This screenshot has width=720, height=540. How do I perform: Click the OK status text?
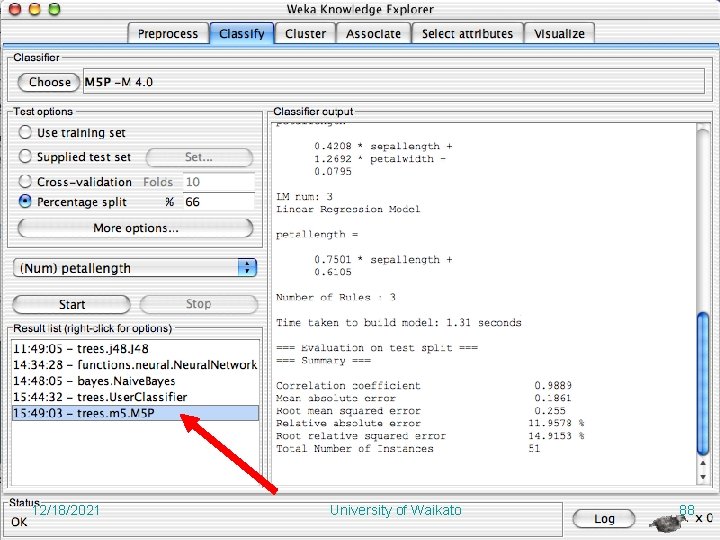point(19,522)
